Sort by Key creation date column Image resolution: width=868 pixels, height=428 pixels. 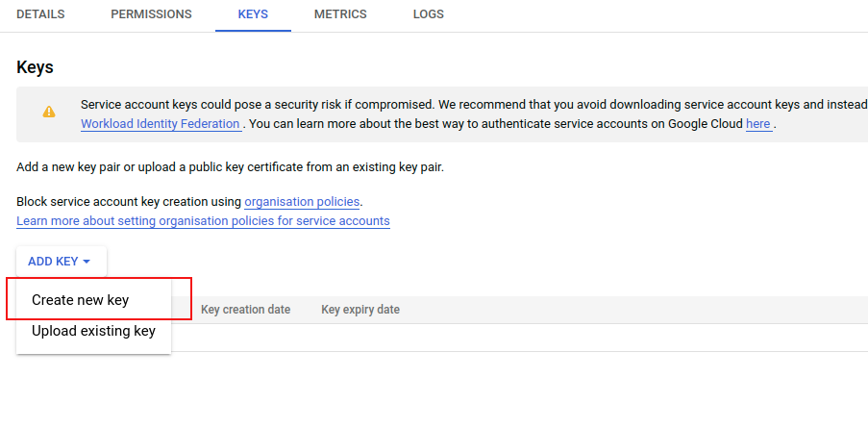[x=245, y=310]
